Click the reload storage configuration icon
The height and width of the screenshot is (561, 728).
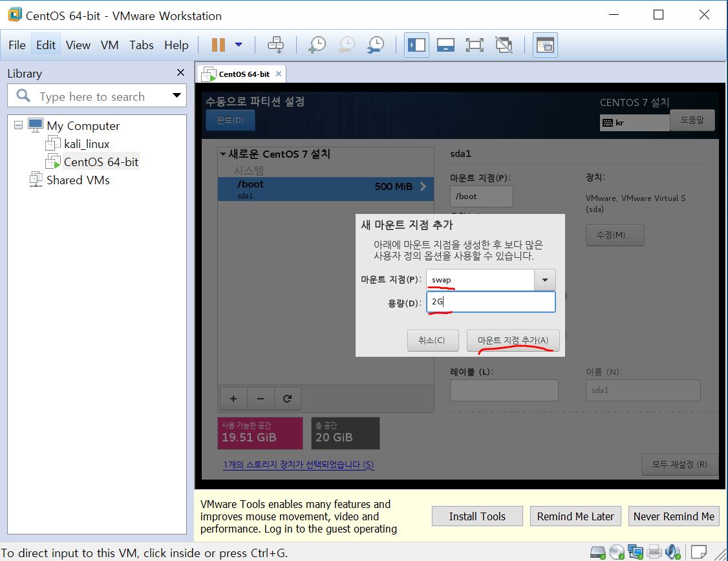click(x=288, y=399)
